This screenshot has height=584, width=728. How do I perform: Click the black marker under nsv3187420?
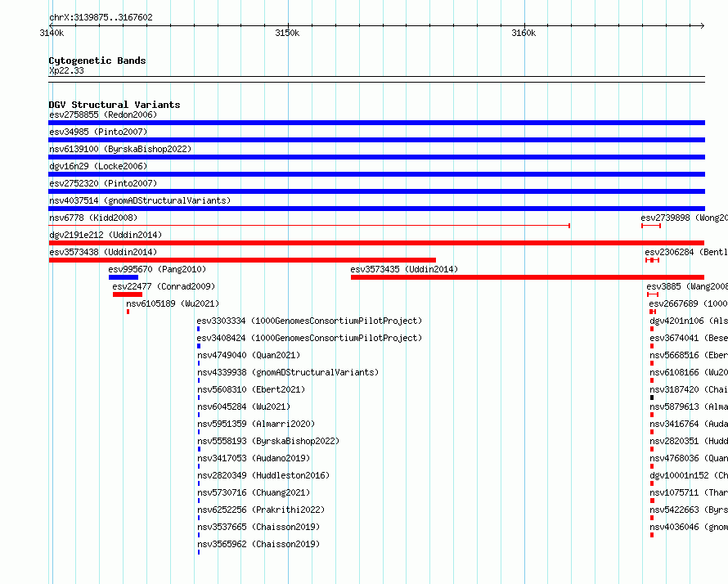coord(652,398)
